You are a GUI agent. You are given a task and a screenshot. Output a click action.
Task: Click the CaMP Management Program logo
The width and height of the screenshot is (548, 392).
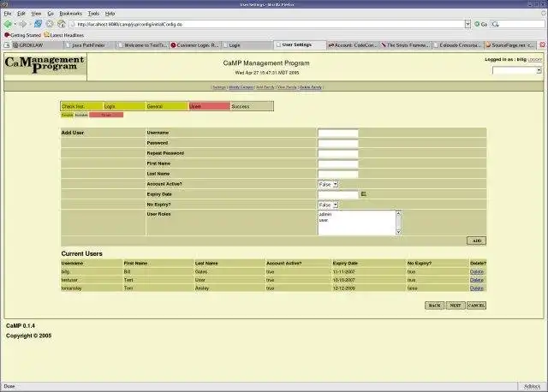[45, 65]
